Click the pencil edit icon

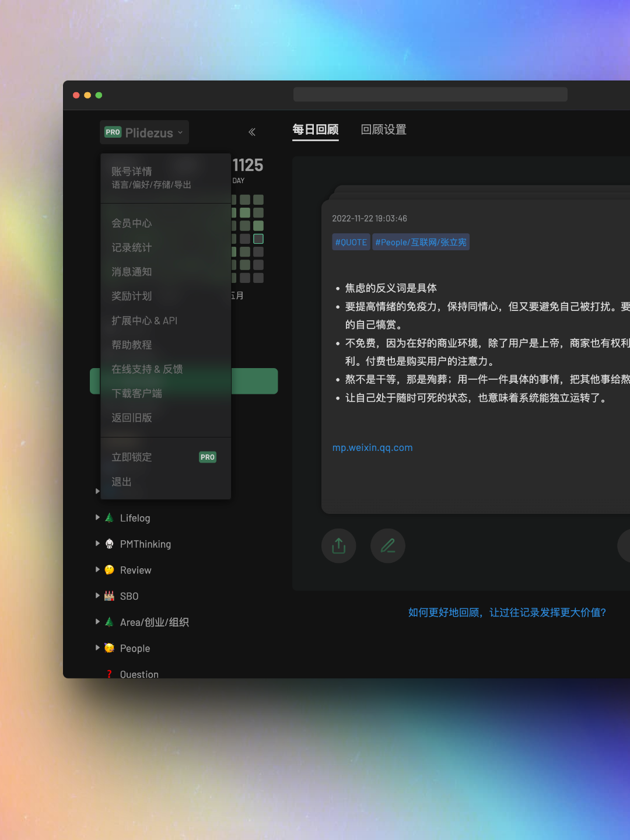click(x=388, y=546)
